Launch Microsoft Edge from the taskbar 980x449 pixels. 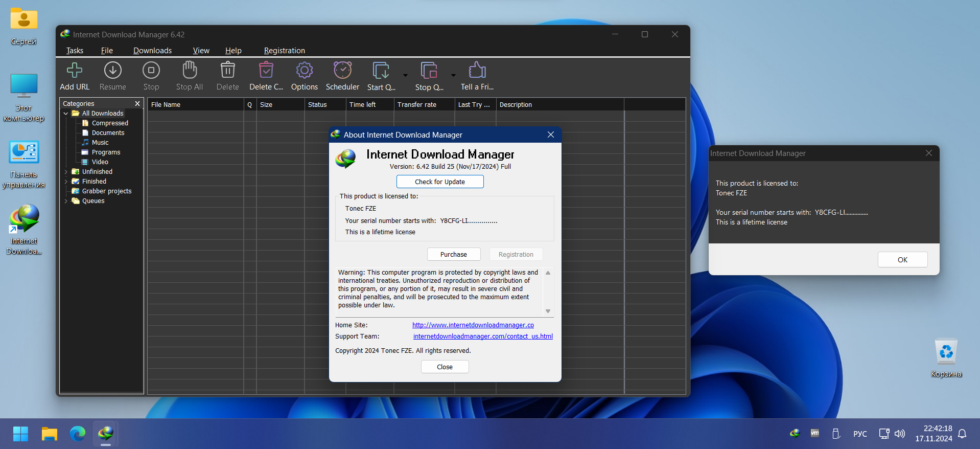(x=78, y=434)
